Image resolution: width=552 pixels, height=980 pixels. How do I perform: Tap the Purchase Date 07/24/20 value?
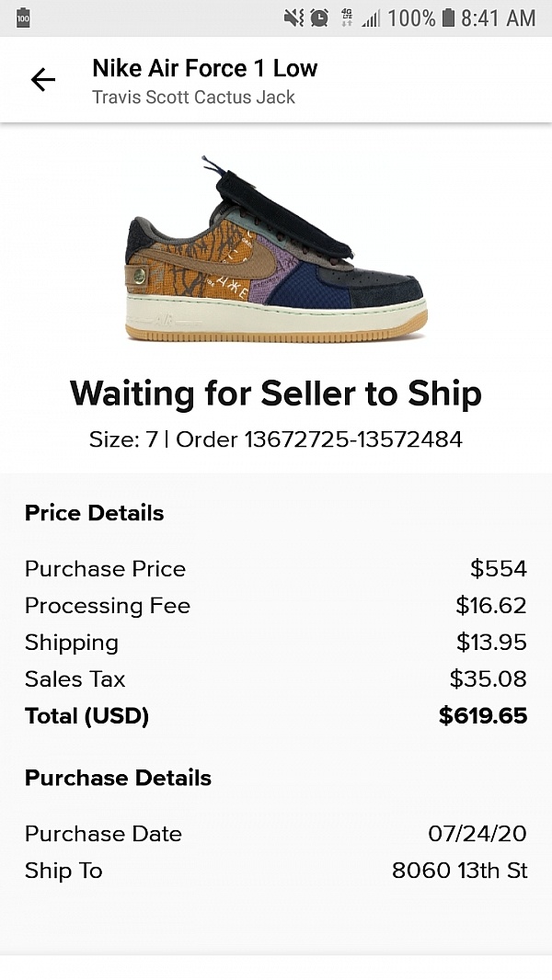tap(477, 834)
